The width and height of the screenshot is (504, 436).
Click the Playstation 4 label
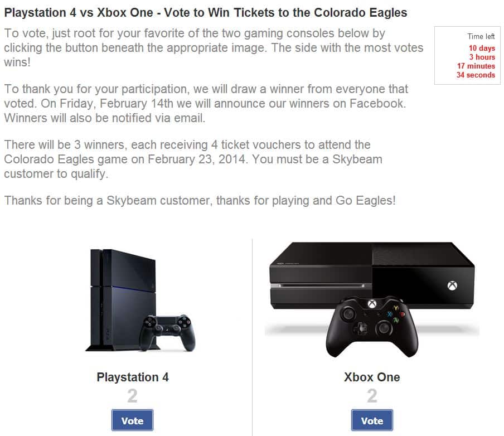[x=133, y=377]
